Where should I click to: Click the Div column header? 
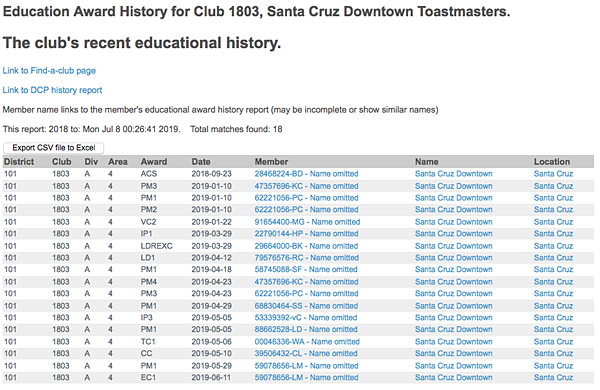pyautogui.click(x=91, y=162)
